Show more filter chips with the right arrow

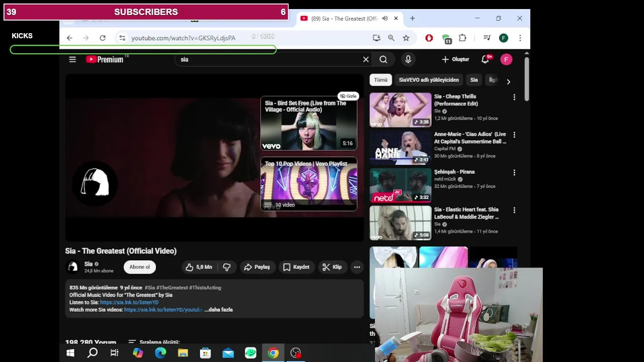508,81
